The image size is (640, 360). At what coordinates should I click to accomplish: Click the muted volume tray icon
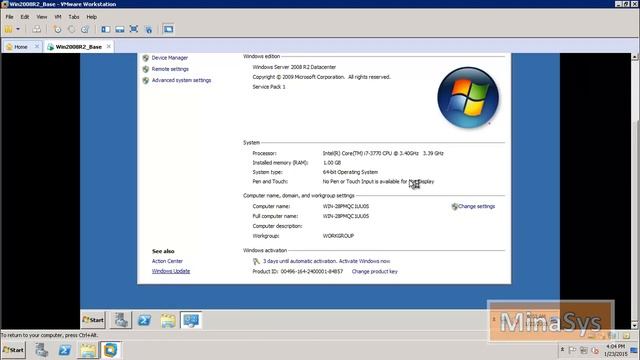pyautogui.click(x=595, y=350)
